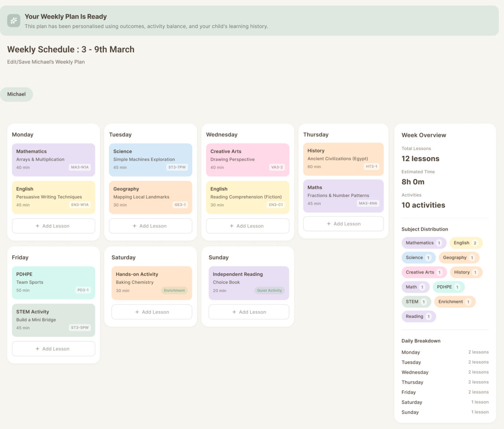Click the sparkle icon in the banner
The image size is (504, 429).
click(14, 21)
